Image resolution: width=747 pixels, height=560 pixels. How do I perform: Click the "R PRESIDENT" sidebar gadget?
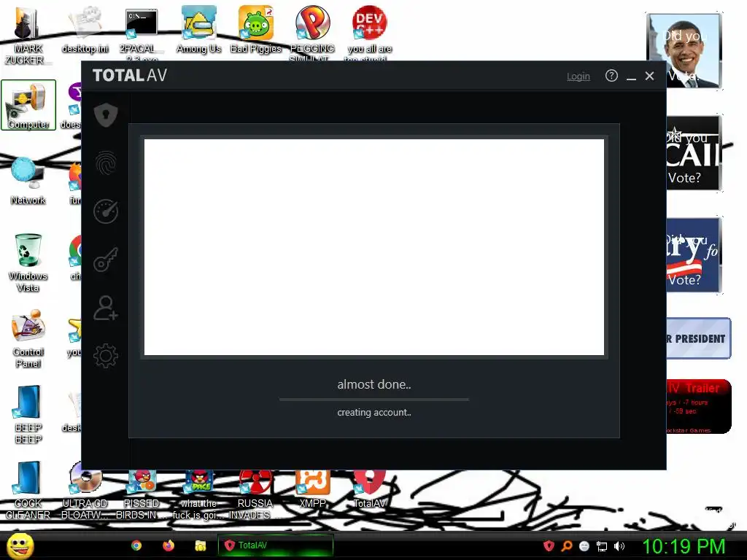698,338
